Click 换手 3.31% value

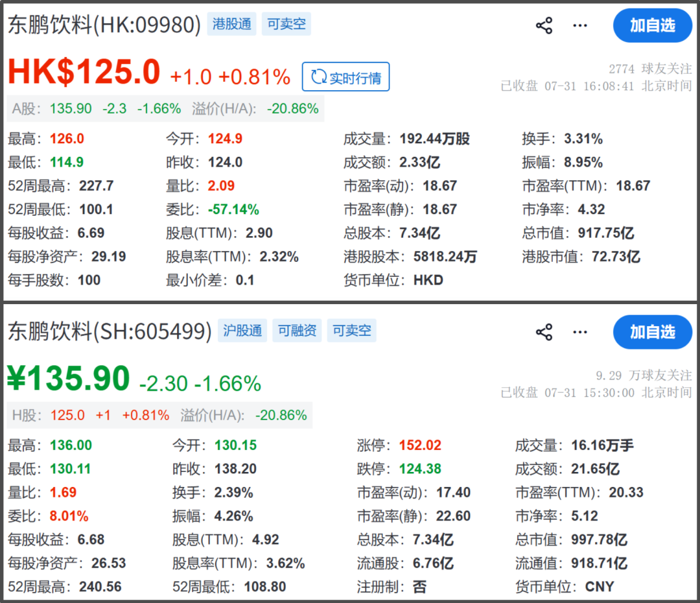point(583,139)
